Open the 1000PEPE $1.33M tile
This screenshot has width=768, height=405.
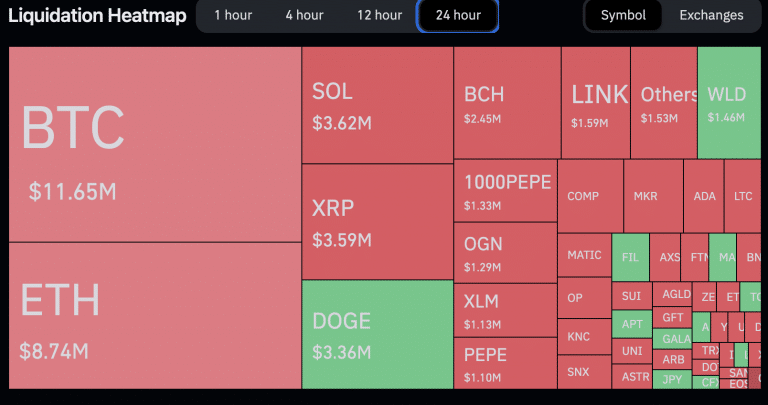tap(505, 191)
